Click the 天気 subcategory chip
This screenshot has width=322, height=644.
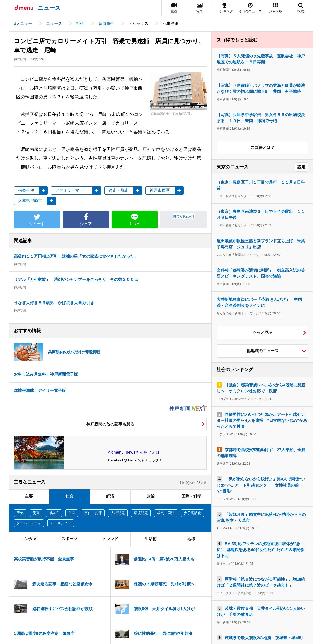20,513
